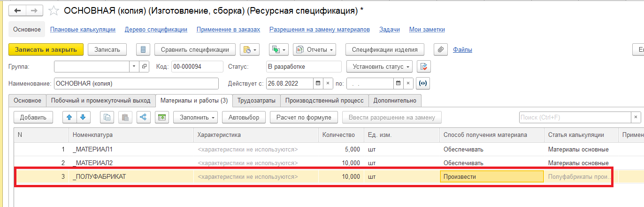
Task: Expand the Группа dropdown list
Action: click(x=134, y=66)
